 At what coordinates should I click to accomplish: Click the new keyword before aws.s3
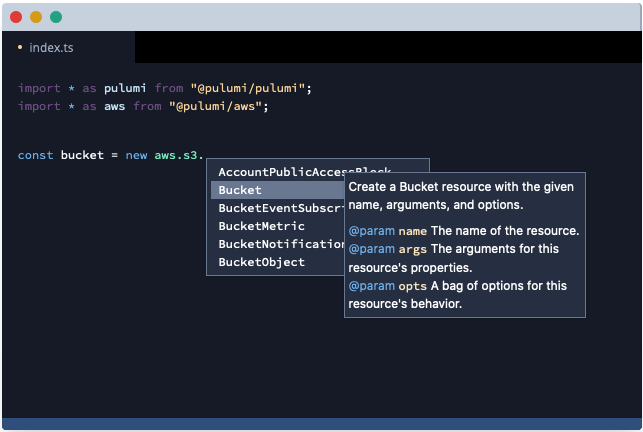(136, 156)
